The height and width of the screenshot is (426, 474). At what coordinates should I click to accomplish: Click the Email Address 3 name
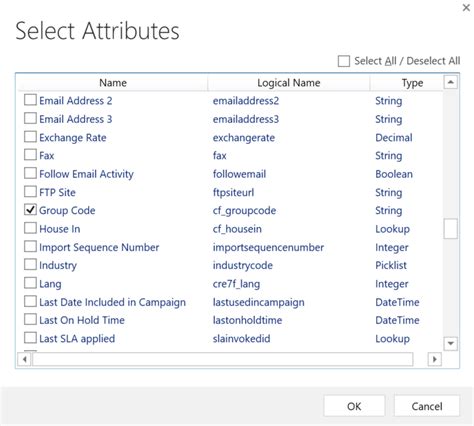[x=76, y=119]
